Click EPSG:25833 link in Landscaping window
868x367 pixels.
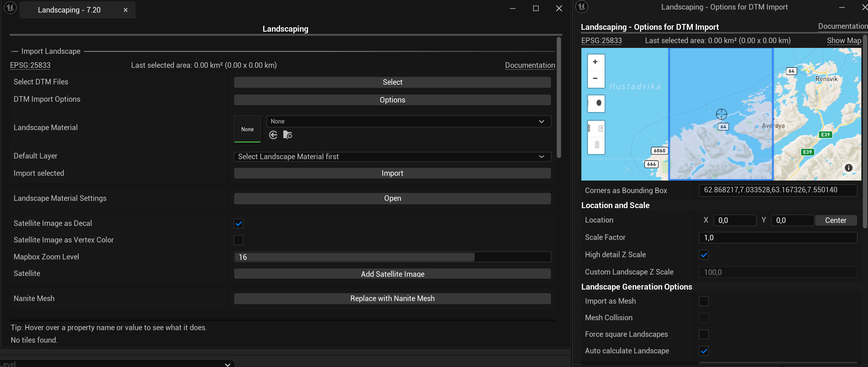point(30,65)
